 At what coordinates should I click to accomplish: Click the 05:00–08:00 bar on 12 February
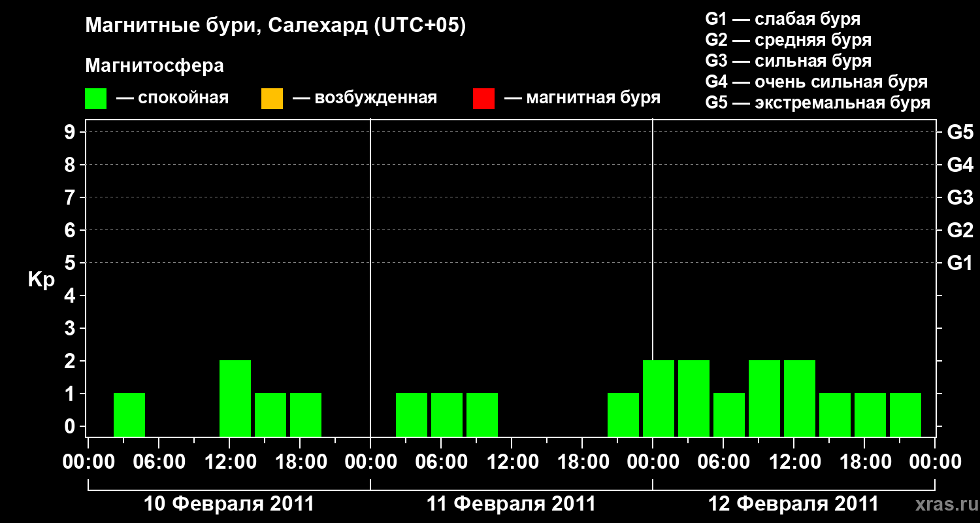729,414
